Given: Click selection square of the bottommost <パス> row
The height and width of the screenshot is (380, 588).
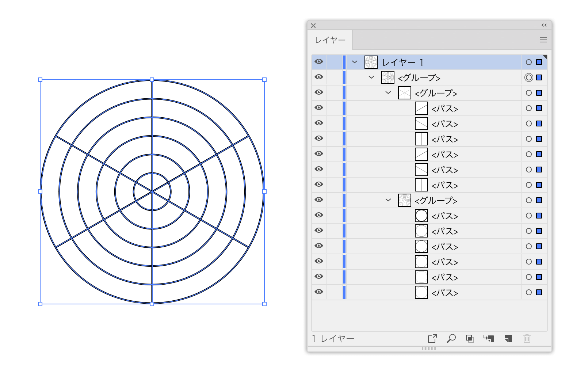Looking at the screenshot, I should click(x=539, y=292).
